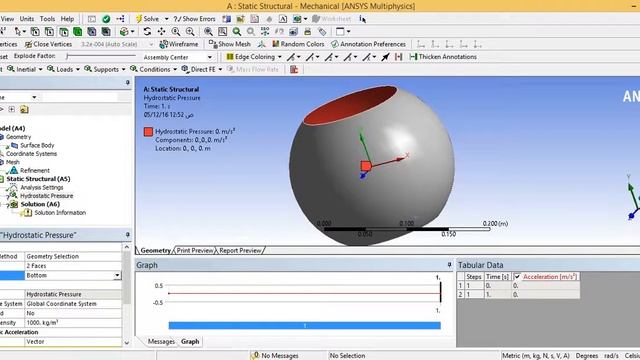The height and width of the screenshot is (360, 640).
Task: Click the black arrow direction icon
Action: tap(385, 57)
